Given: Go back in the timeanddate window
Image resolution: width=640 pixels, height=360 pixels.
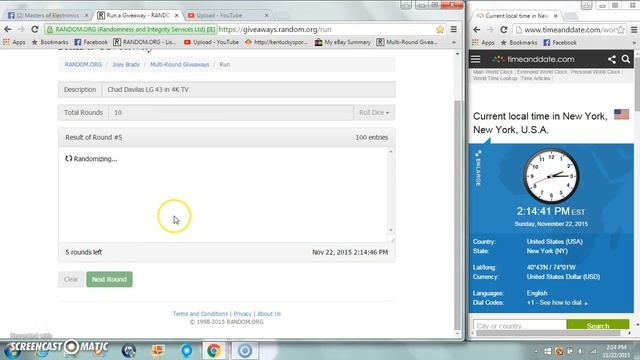Looking at the screenshot, I should tap(476, 30).
